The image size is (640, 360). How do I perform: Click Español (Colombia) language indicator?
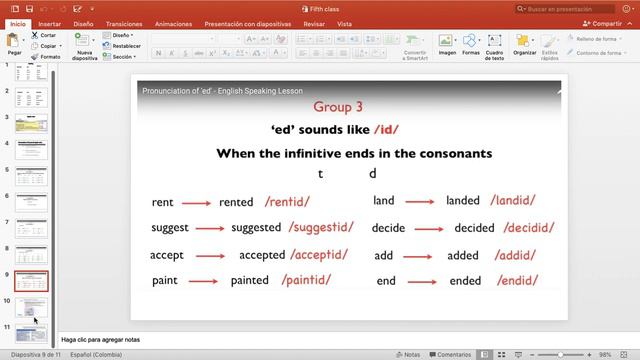96,355
